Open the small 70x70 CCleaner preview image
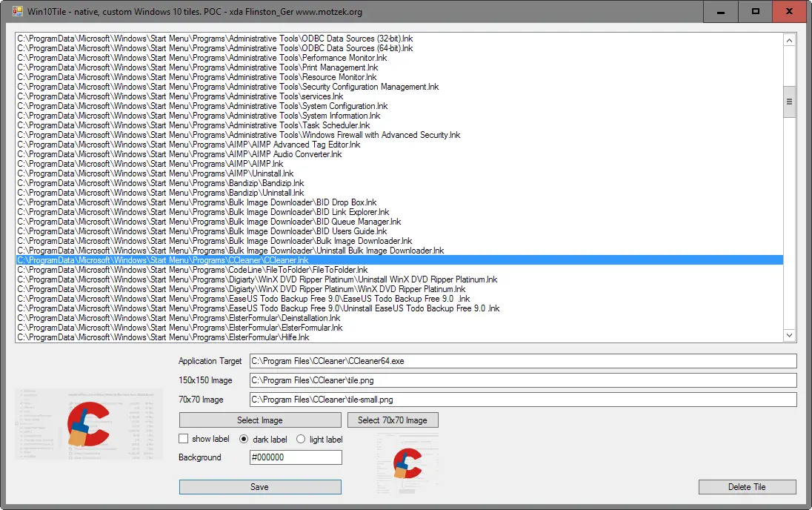Viewport: 812px width, 510px height. coord(407,463)
